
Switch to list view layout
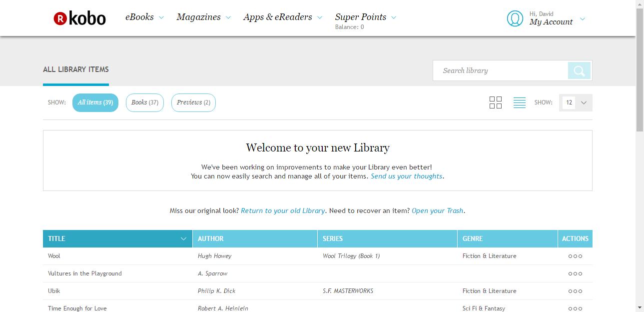pos(520,102)
